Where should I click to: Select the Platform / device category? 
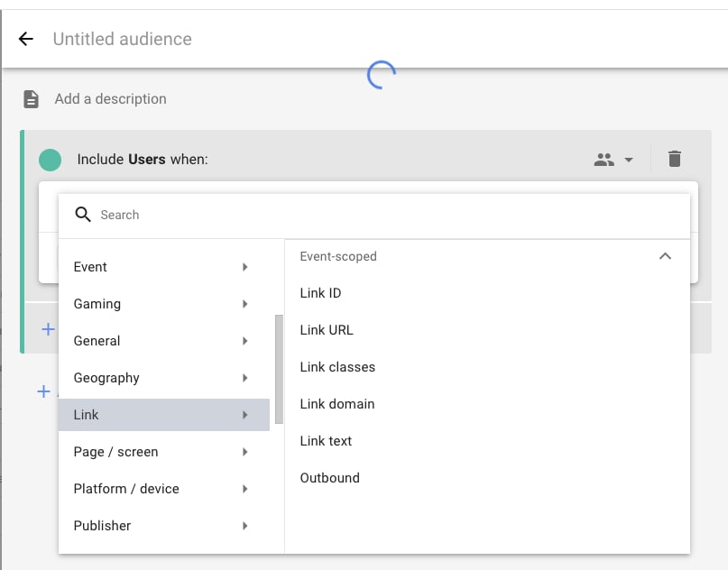coord(162,489)
